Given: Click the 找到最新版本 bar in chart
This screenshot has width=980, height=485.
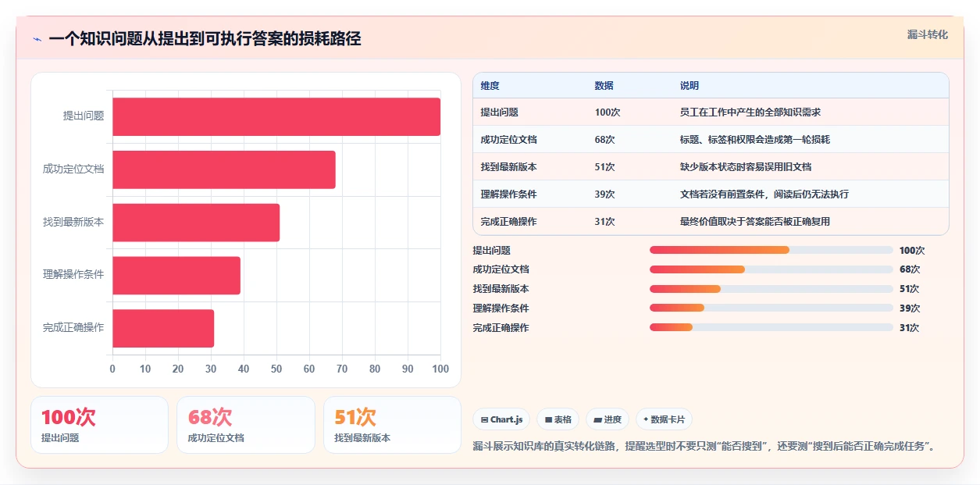Looking at the screenshot, I should [x=196, y=223].
